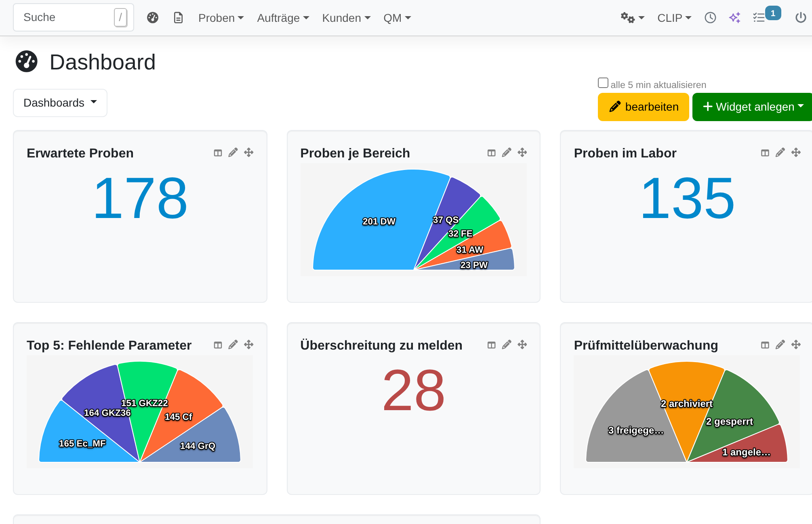The image size is (812, 524).
Task: Expand the Dashboards dropdown
Action: [60, 103]
